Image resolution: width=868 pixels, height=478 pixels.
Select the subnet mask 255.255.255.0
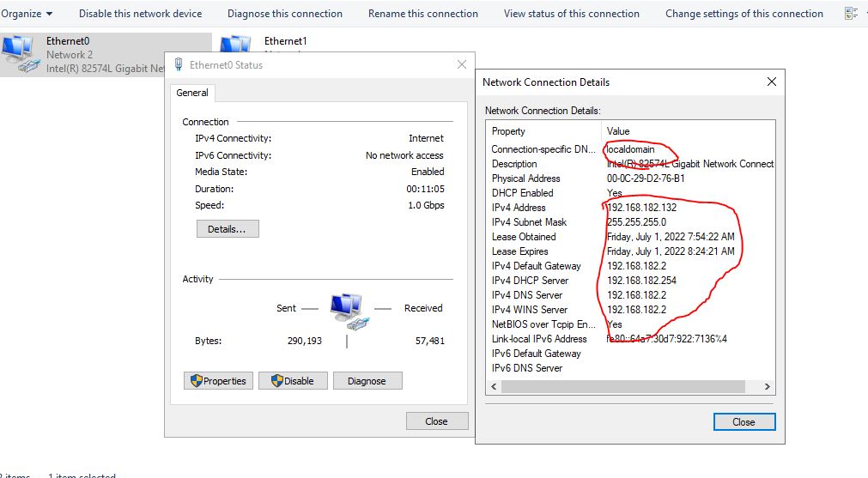click(x=636, y=222)
